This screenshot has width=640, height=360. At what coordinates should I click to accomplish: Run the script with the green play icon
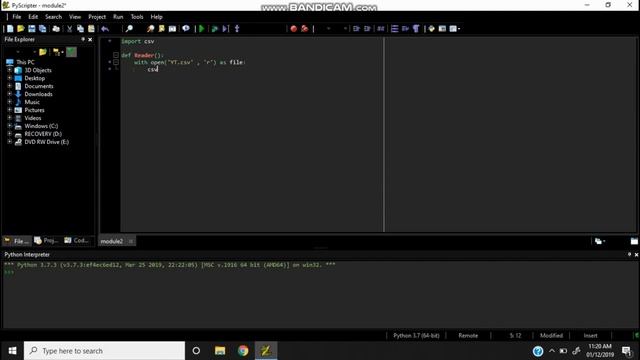click(202, 29)
